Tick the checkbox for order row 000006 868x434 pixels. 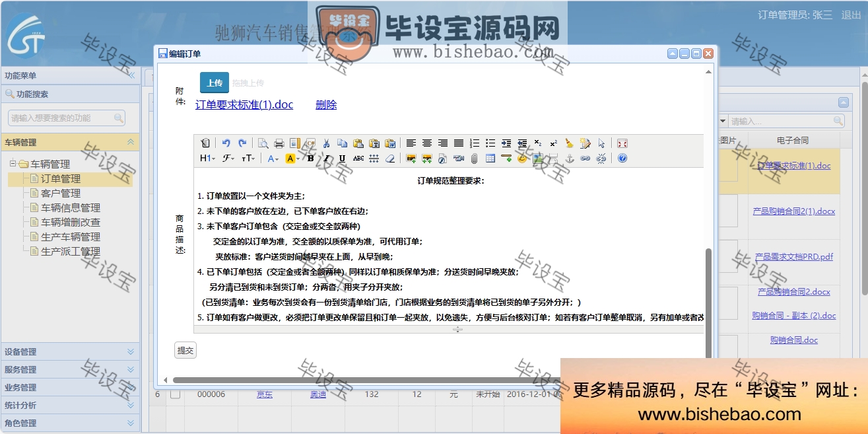click(x=176, y=394)
